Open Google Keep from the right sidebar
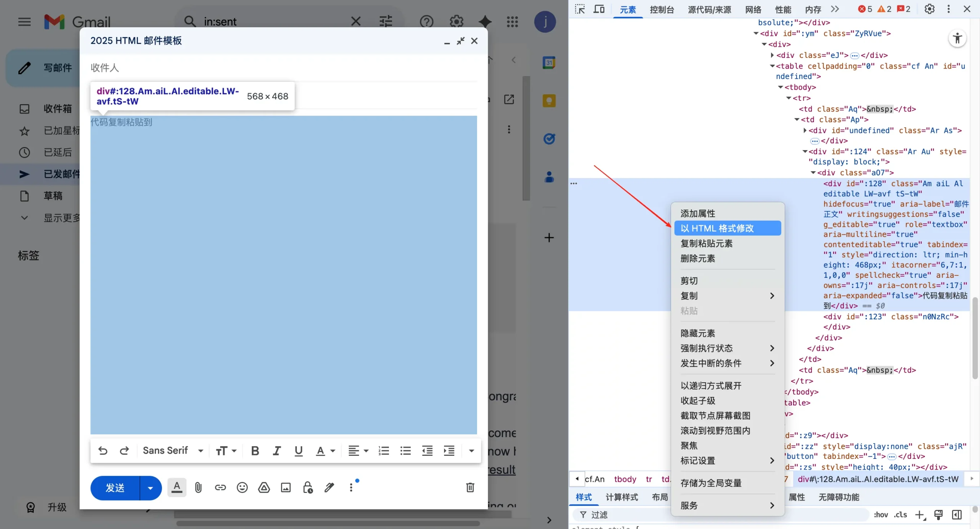 (x=549, y=100)
